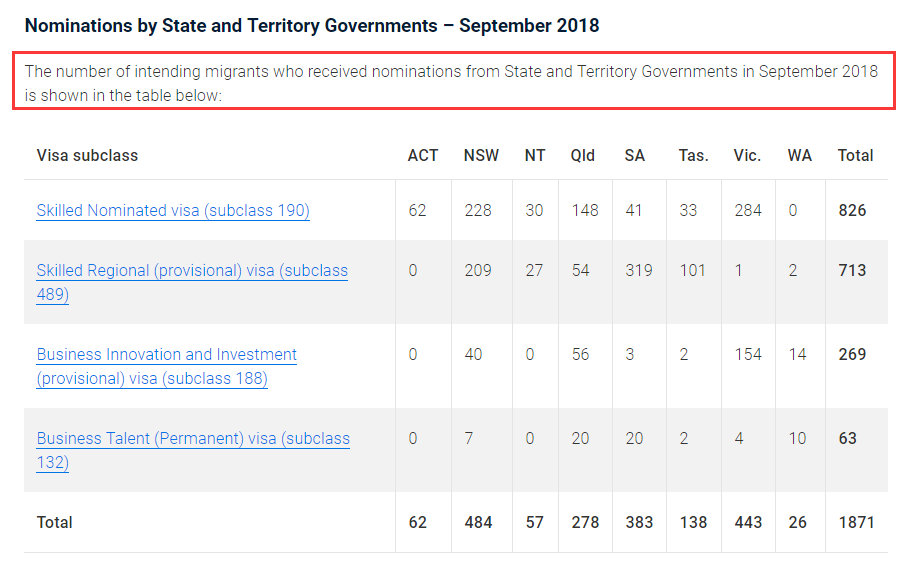Click the Business Innovation and Investment visa link
Image resolution: width=920 pixels, height=562 pixels.
(x=167, y=355)
